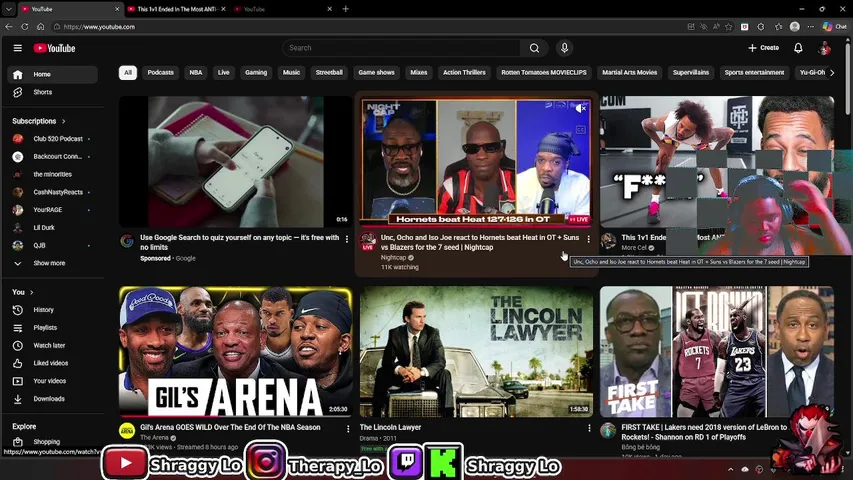Open options menu for The Lincoln Lawyer
The height and width of the screenshot is (480, 853).
[x=589, y=428]
